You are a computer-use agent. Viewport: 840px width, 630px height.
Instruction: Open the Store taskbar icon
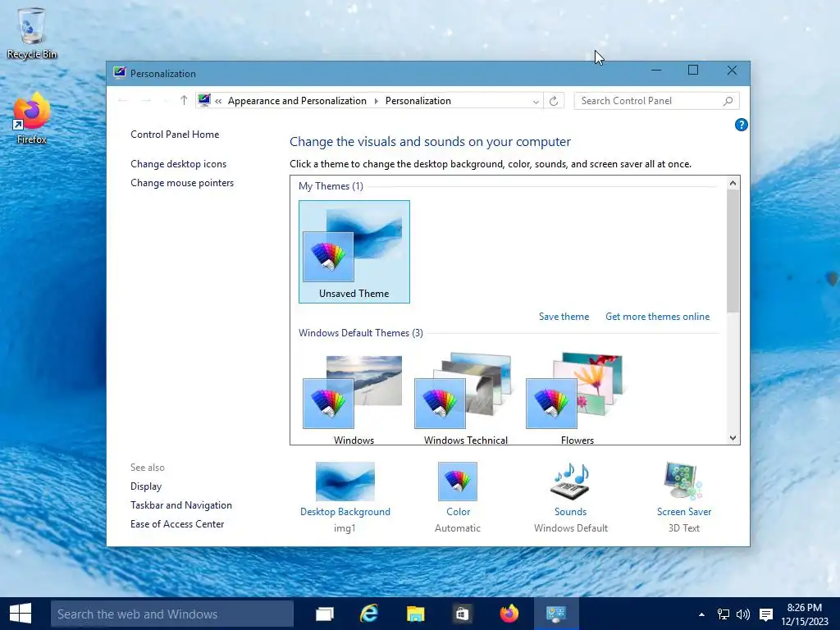pyautogui.click(x=462, y=614)
